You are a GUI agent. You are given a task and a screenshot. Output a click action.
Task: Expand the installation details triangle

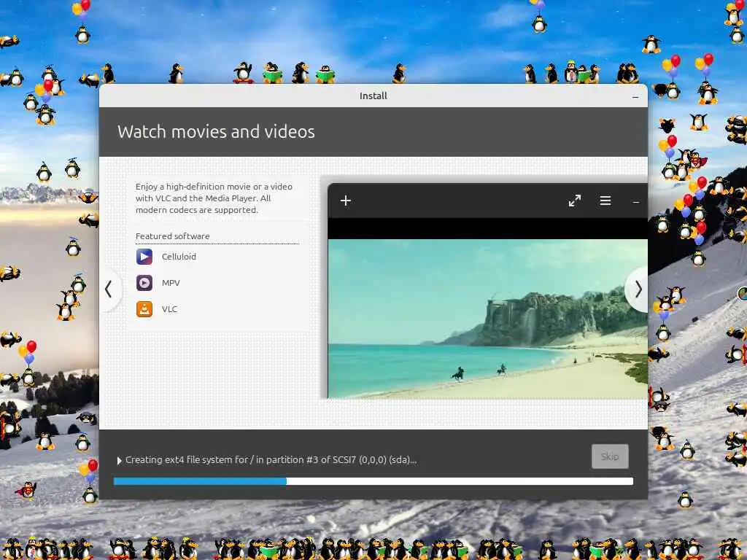pos(119,461)
